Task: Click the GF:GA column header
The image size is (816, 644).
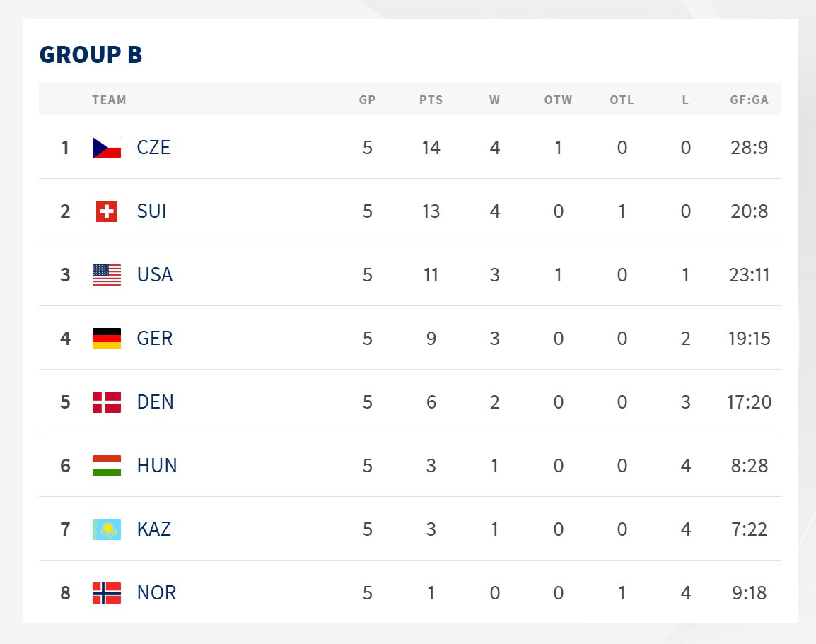Action: [x=749, y=100]
